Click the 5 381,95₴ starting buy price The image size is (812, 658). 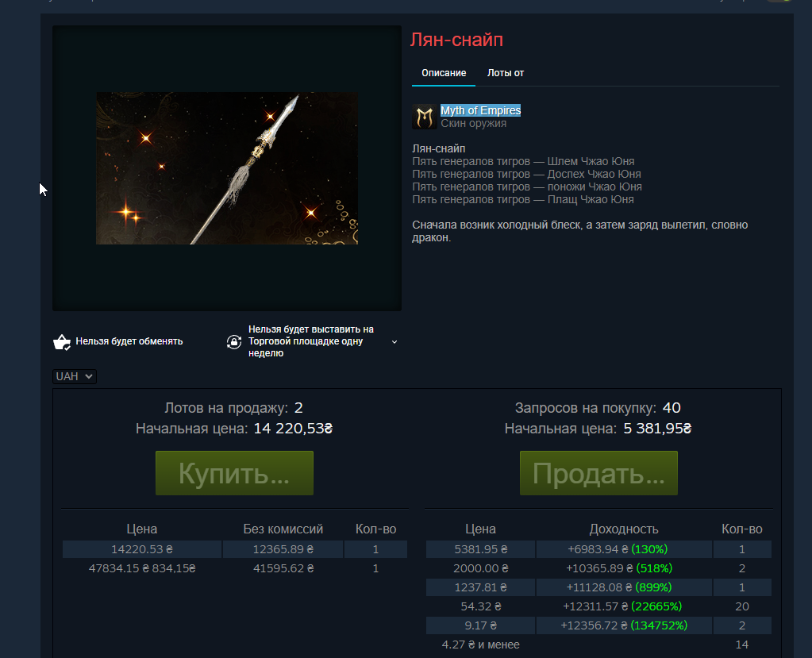(x=658, y=429)
